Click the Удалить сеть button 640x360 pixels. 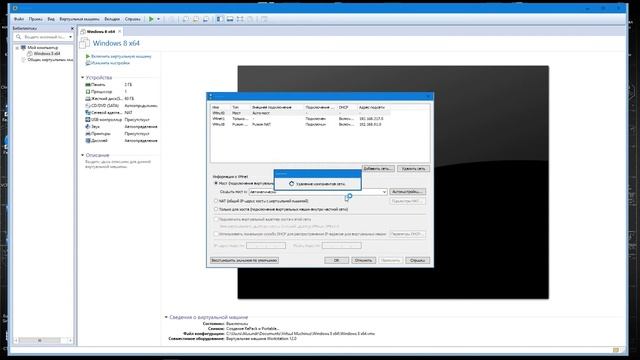point(413,168)
